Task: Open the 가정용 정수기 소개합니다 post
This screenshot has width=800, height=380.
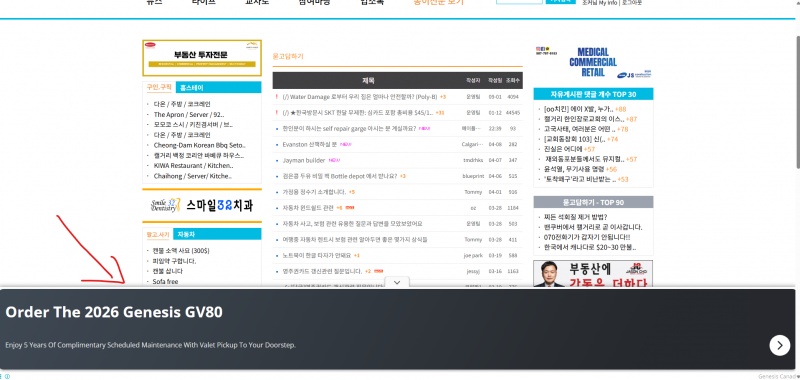Action: pyautogui.click(x=314, y=192)
